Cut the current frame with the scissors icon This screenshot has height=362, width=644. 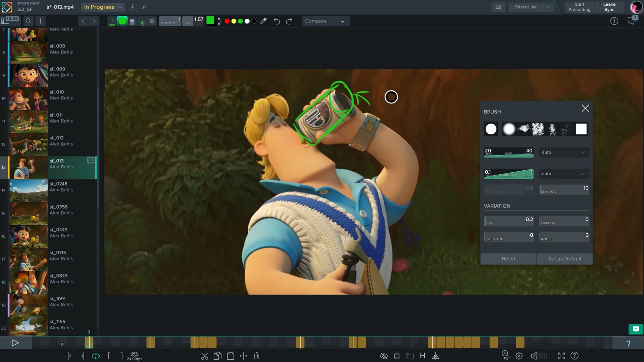206,356
